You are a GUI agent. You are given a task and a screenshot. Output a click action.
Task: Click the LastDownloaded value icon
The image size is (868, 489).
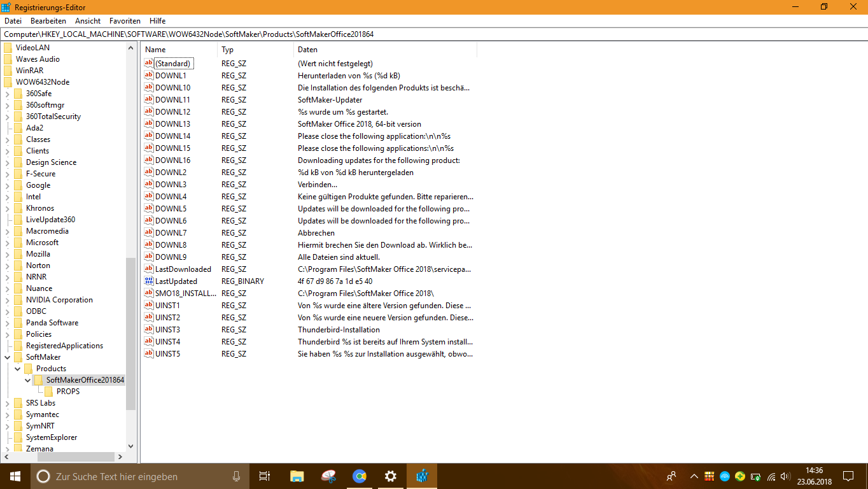[x=149, y=269]
